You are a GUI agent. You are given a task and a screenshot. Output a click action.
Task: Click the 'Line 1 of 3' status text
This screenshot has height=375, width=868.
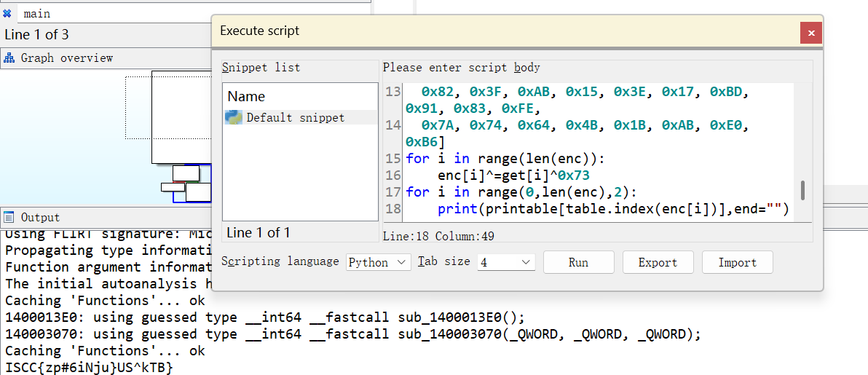(36, 35)
